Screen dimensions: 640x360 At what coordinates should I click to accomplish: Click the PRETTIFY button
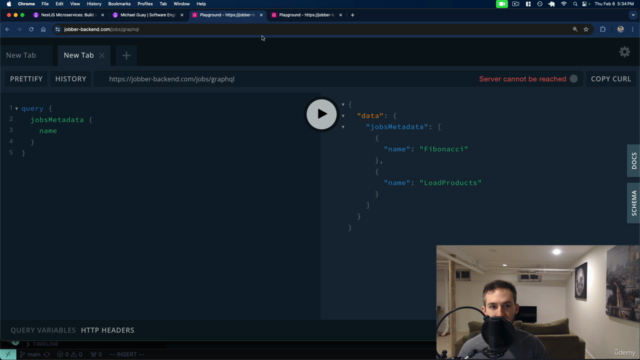pos(26,79)
